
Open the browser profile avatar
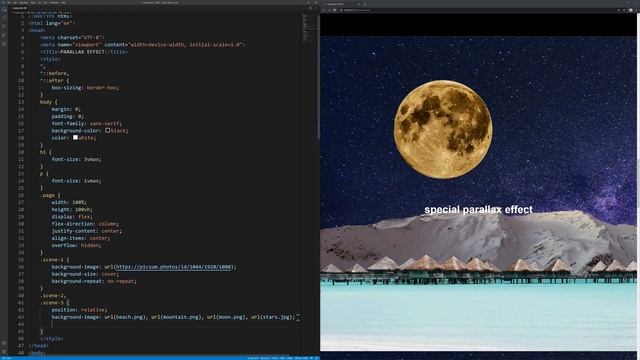click(x=631, y=10)
